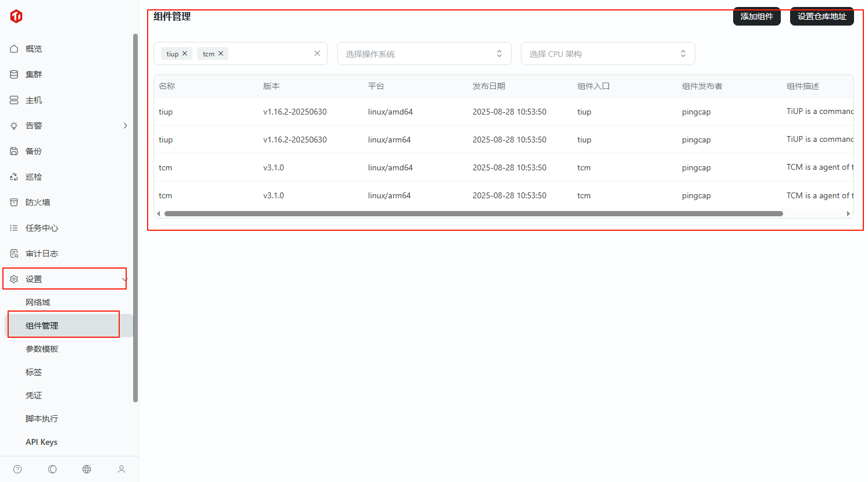Open 任务中心 via its list icon
Viewport: 868px width, 482px height.
coord(14,228)
